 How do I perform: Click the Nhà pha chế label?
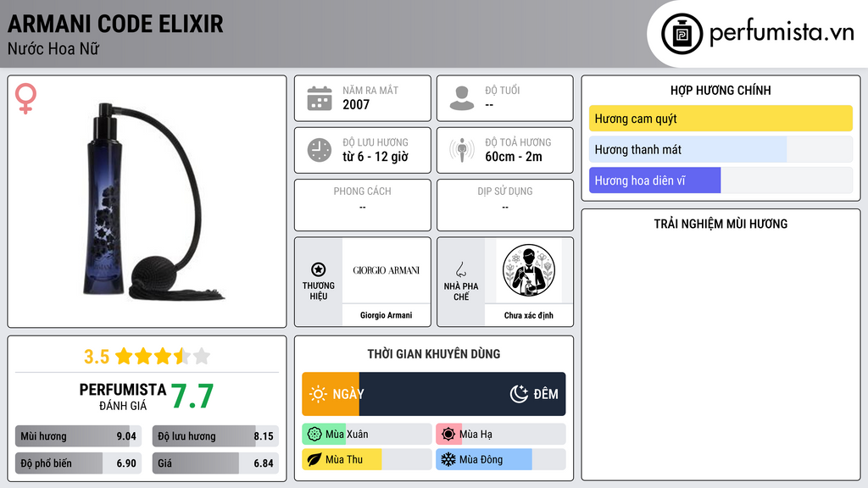461,291
